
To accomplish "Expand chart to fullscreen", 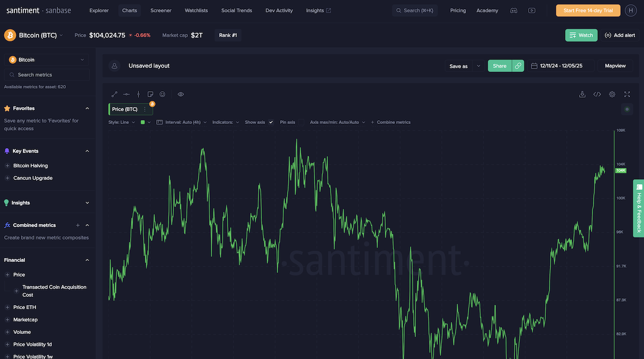I will click(627, 94).
